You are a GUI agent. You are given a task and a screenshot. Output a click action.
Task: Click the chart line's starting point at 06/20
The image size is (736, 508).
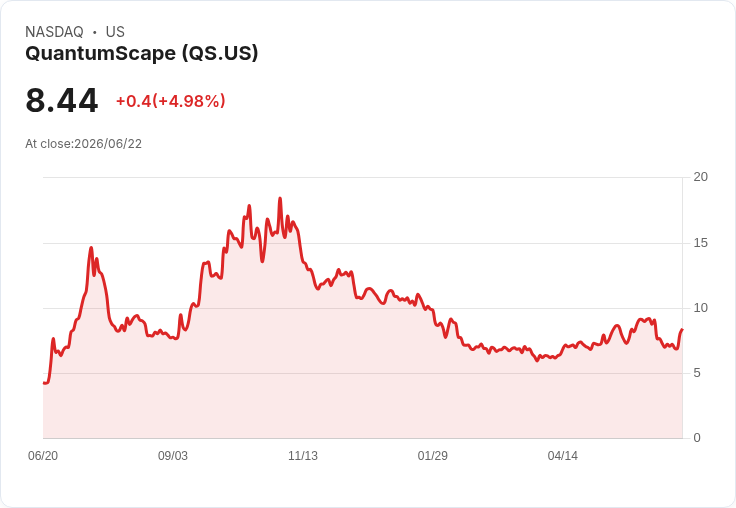tap(44, 383)
